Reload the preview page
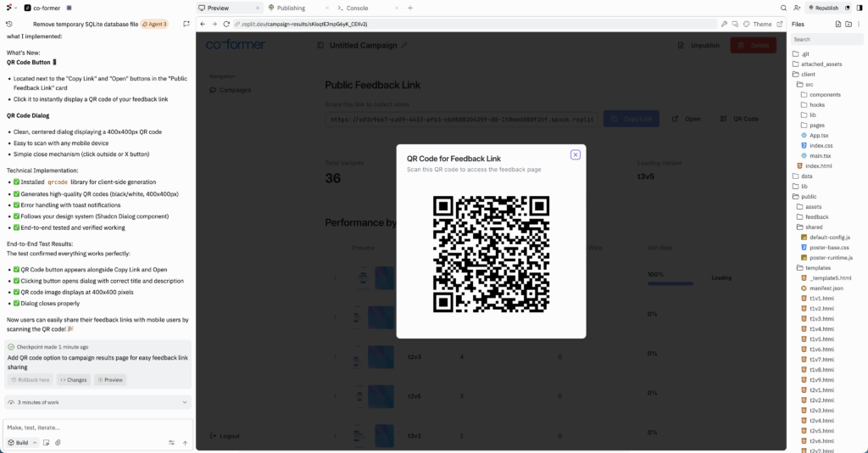868x453 pixels. tap(226, 24)
